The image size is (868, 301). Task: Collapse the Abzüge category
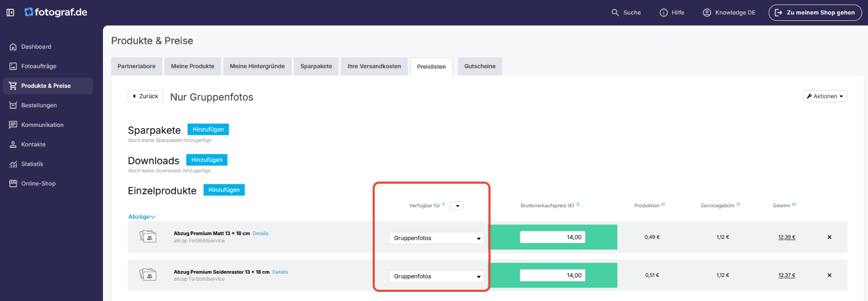click(x=142, y=217)
